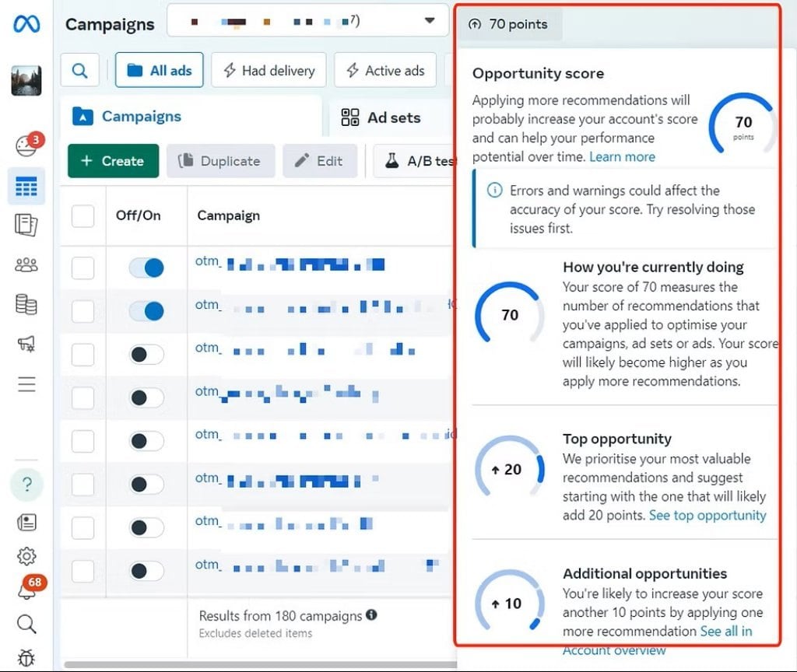This screenshot has width=797, height=672.
Task: Open the Advertising settings megaphone icon
Action: tap(26, 344)
